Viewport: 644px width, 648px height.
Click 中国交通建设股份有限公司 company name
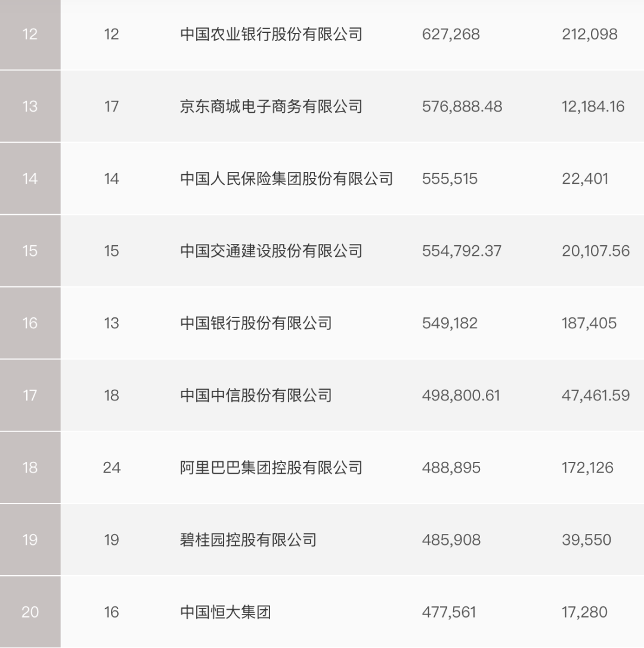(271, 251)
